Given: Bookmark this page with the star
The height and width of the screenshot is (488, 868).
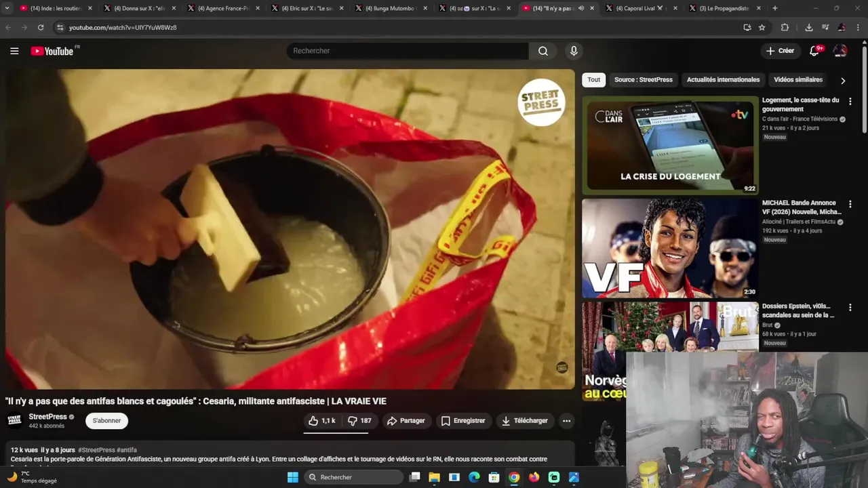Looking at the screenshot, I should pos(762,27).
